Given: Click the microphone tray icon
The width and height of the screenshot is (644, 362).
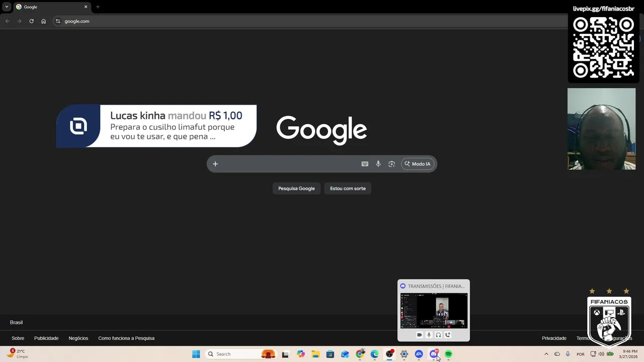Looking at the screenshot, I should pyautogui.click(x=568, y=354).
